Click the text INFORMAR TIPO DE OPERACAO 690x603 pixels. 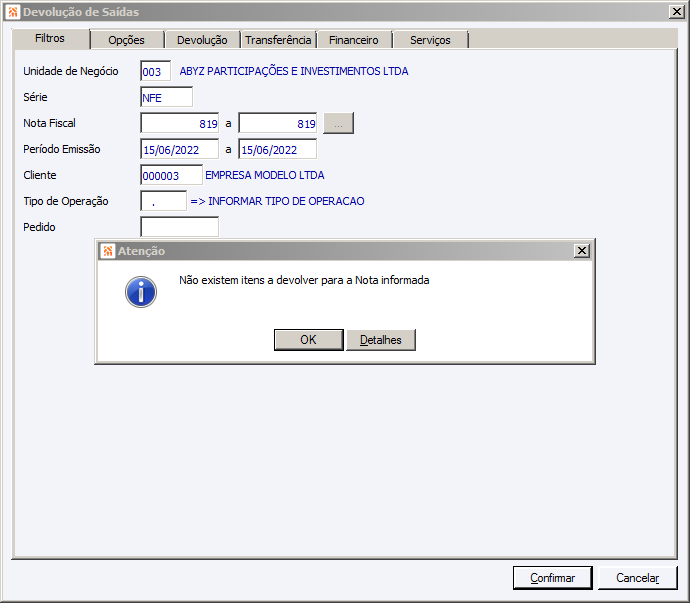point(286,201)
